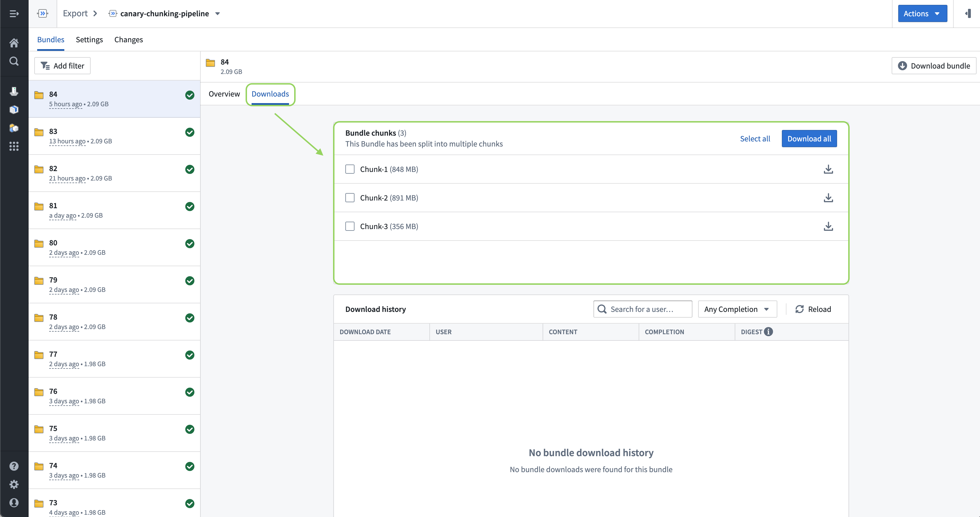The image size is (980, 517).
Task: Click the Export breadcrumb link
Action: tap(75, 14)
